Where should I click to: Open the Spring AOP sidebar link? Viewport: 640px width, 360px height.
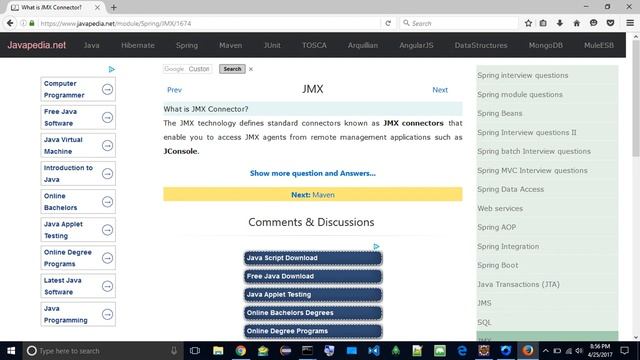click(x=497, y=227)
